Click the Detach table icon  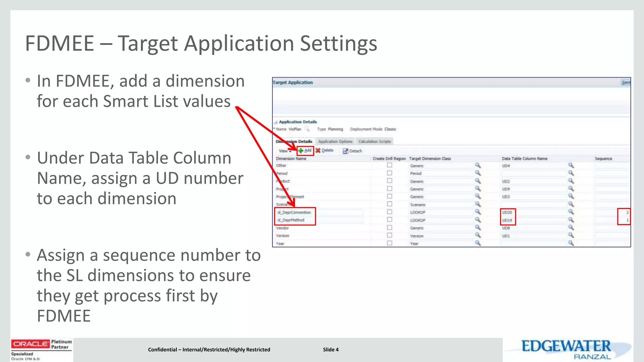point(345,151)
